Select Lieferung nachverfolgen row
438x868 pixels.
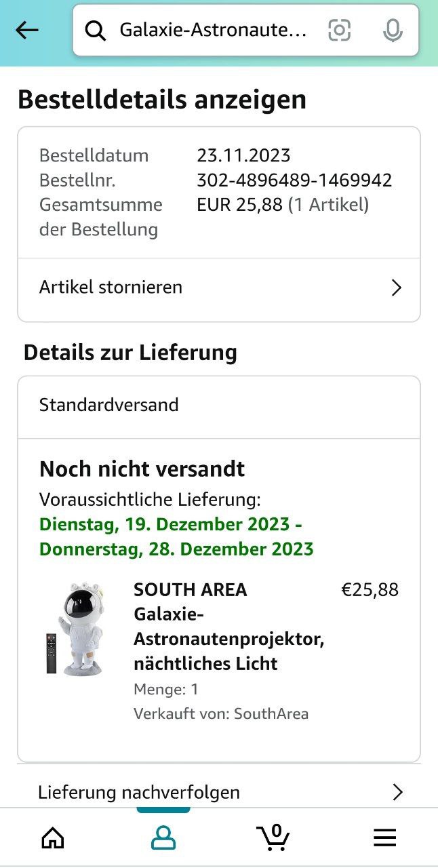pyautogui.click(x=219, y=791)
